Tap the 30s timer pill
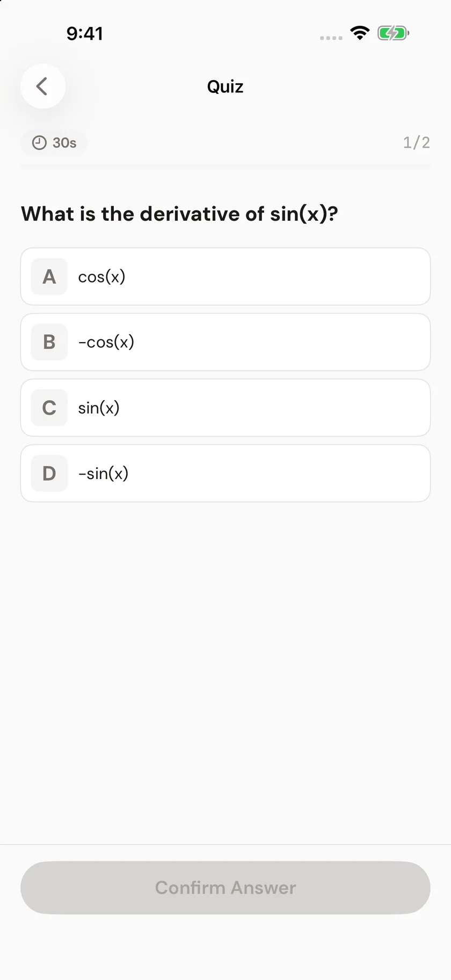 (x=54, y=143)
